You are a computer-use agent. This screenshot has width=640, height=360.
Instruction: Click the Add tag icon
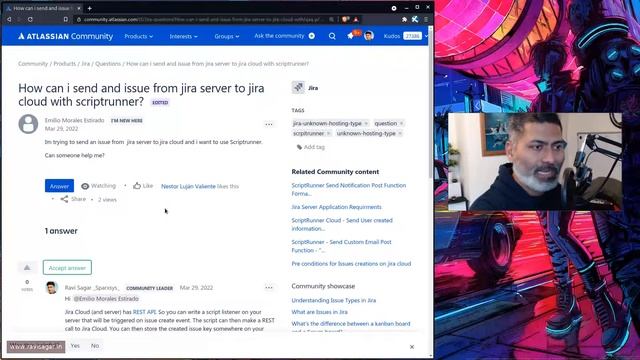(299, 147)
